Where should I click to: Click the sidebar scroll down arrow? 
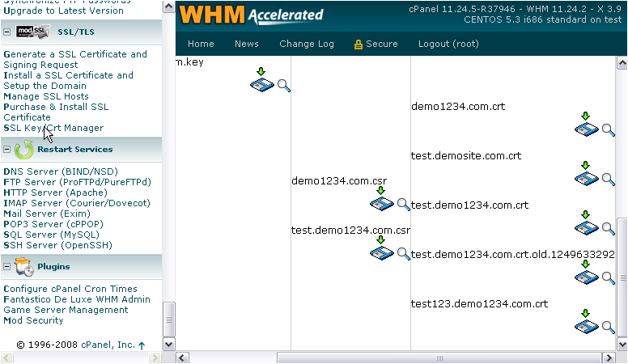tap(168, 345)
